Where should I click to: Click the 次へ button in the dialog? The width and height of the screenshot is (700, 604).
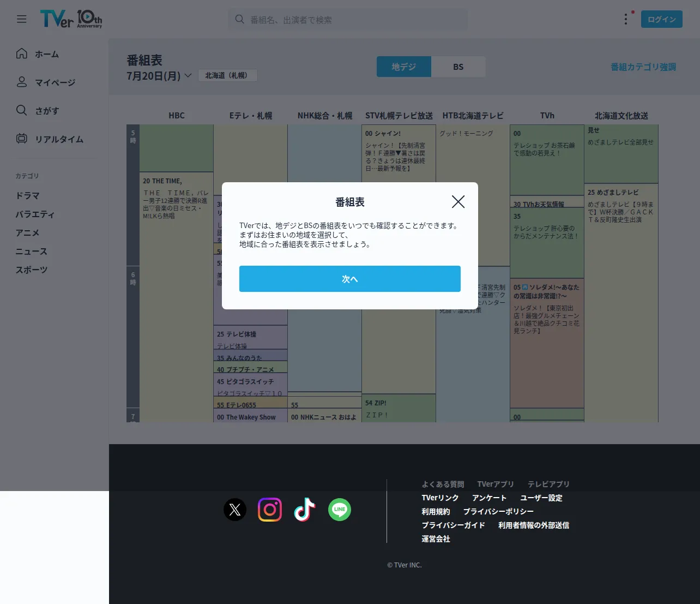(x=350, y=279)
